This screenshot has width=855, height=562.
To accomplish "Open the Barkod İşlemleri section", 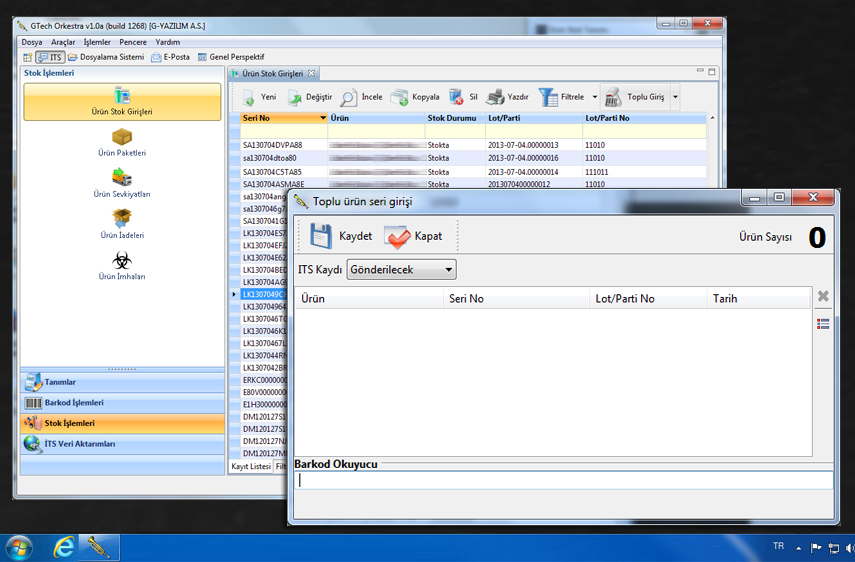I will pos(122,403).
